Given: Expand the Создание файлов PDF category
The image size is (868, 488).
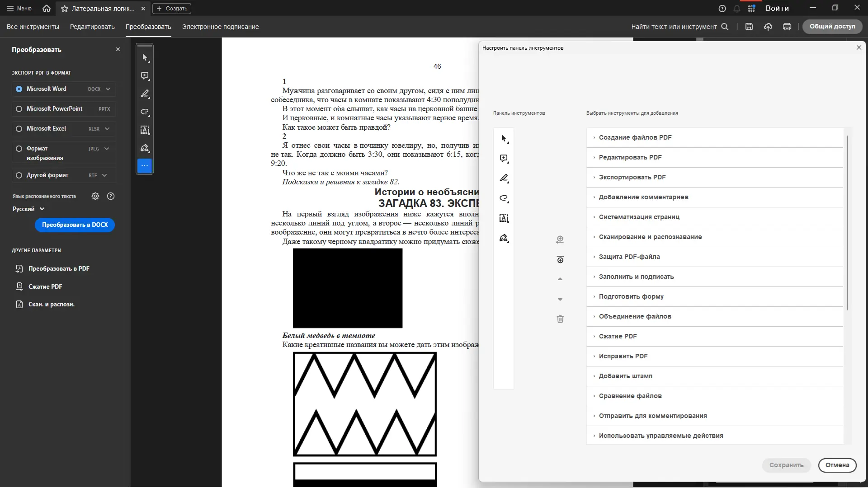Looking at the screenshot, I should tap(635, 137).
